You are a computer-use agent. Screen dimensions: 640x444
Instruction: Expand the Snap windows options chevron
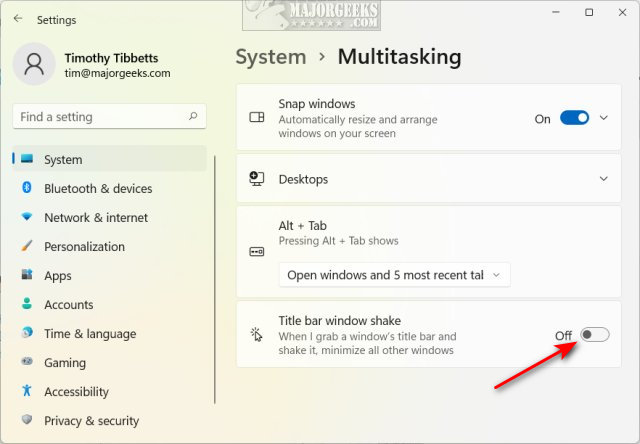(603, 118)
